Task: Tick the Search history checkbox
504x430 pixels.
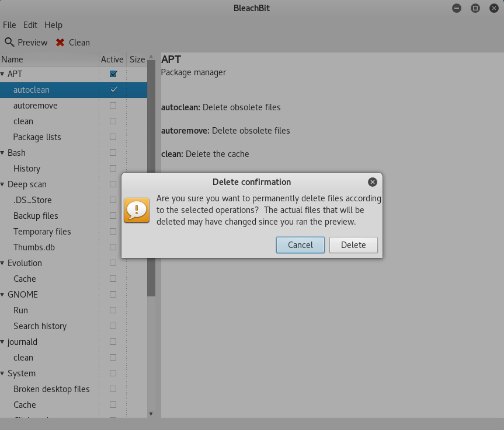Action: click(113, 326)
